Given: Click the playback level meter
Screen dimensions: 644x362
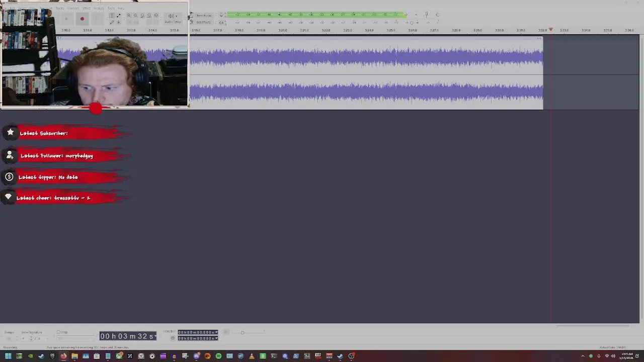Looking at the screenshot, I should [x=332, y=22].
